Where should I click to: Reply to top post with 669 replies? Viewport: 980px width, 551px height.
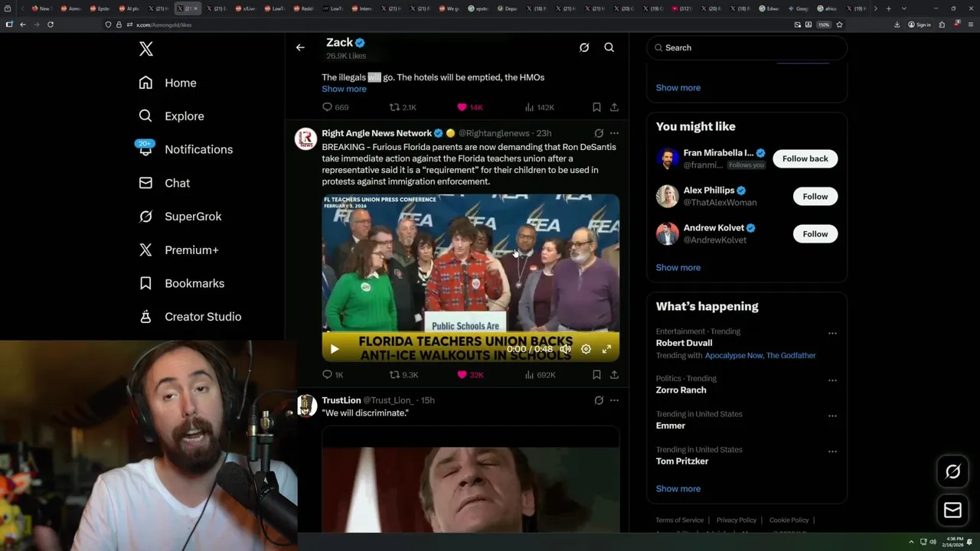click(x=335, y=107)
